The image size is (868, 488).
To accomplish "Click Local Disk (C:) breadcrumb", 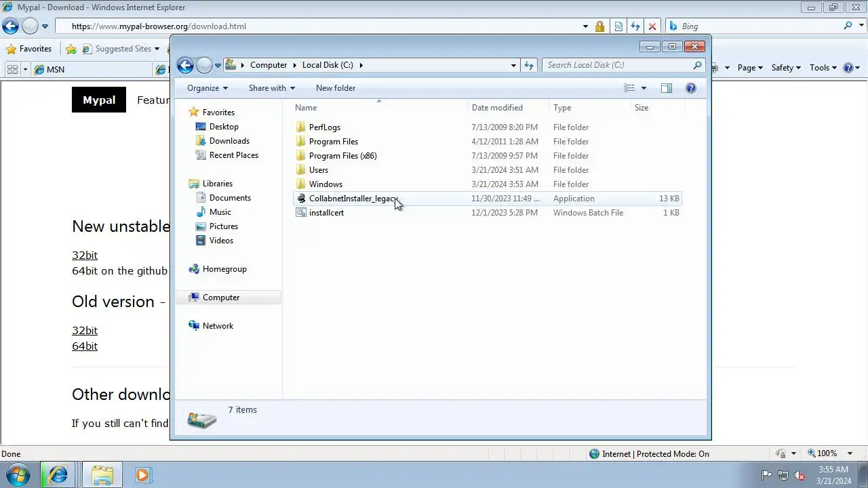I will [x=328, y=65].
